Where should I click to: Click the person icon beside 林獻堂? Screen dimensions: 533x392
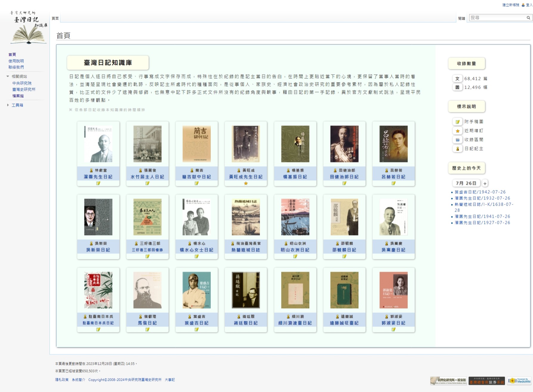91,171
